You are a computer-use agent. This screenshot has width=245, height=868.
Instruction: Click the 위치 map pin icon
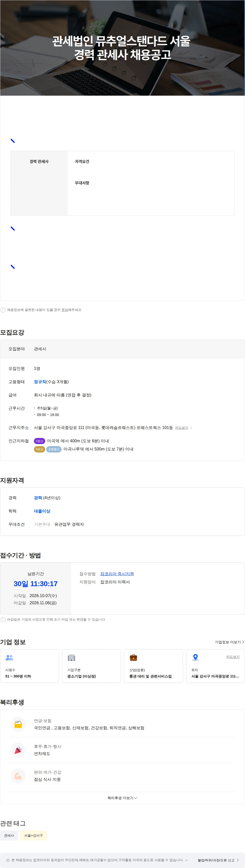pyautogui.click(x=195, y=657)
